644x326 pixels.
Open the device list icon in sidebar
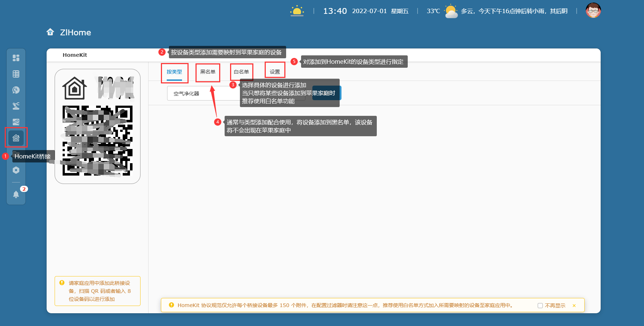[16, 74]
